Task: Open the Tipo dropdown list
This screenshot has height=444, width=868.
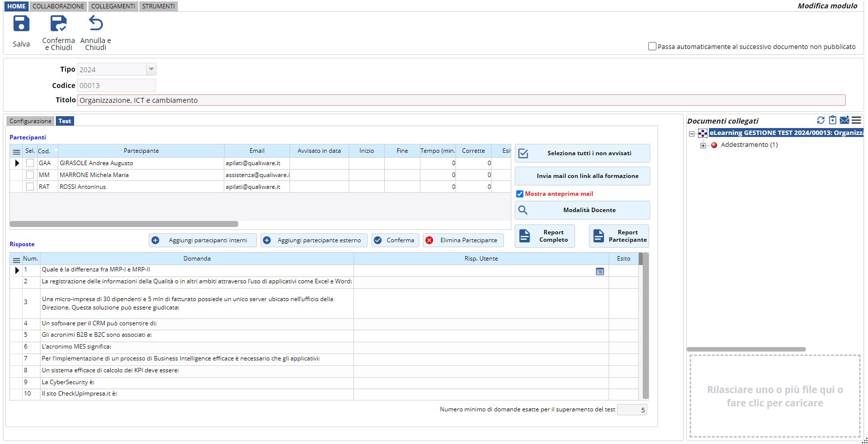Action: (152, 69)
